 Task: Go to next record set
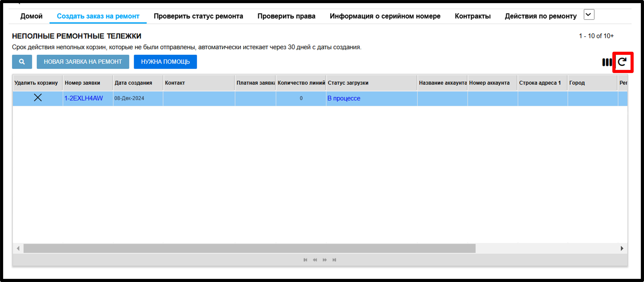(325, 260)
